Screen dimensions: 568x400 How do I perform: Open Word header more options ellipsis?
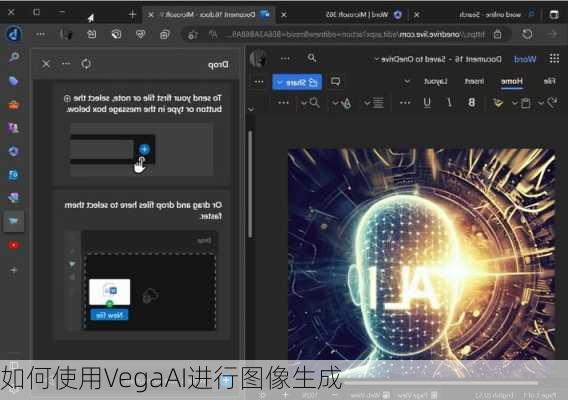click(285, 58)
